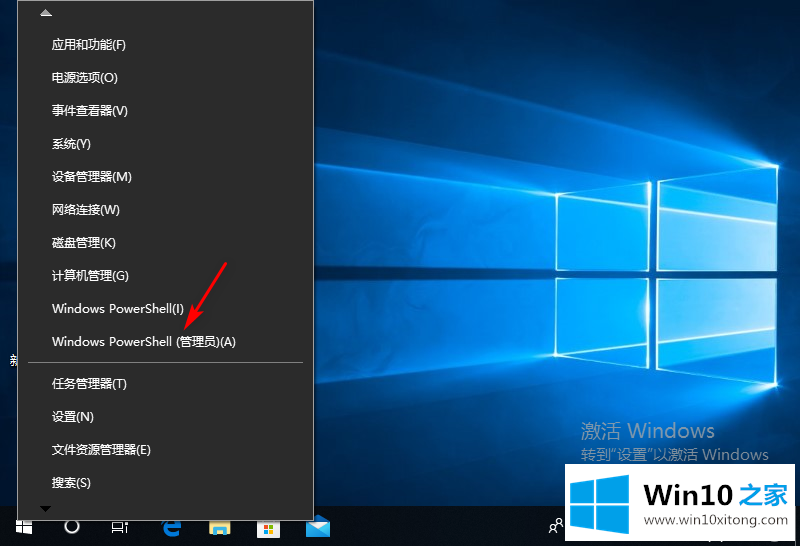The image size is (800, 546).
Task: Choose 事件查看器(V) in the menu
Action: click(x=90, y=111)
